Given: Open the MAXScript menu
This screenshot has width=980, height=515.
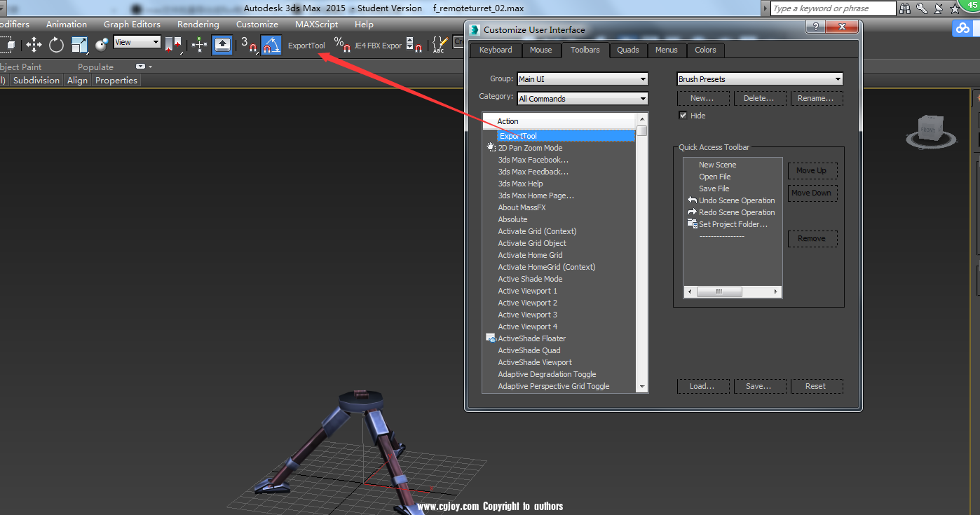Looking at the screenshot, I should pos(316,24).
